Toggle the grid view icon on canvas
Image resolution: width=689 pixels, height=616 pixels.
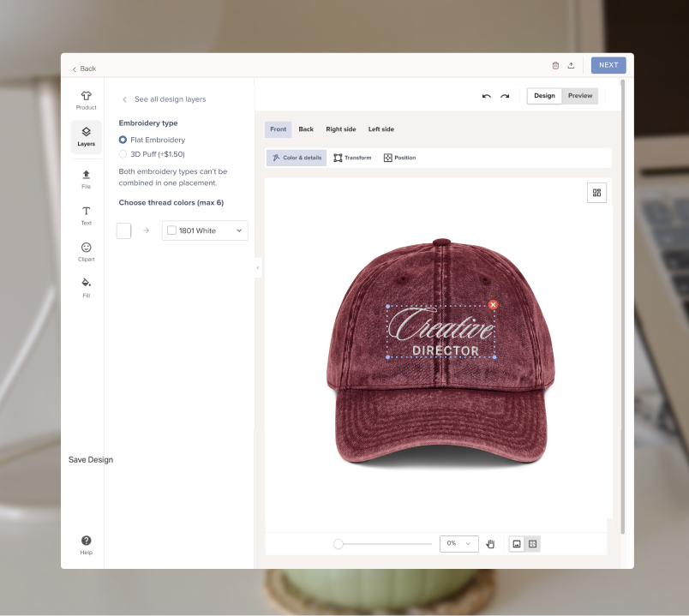[x=596, y=193]
